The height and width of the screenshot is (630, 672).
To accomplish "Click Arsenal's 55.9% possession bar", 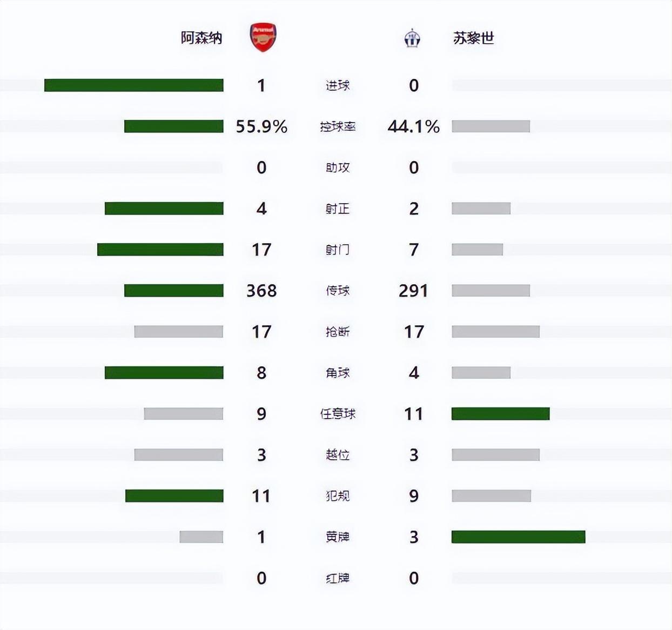I will coord(173,126).
